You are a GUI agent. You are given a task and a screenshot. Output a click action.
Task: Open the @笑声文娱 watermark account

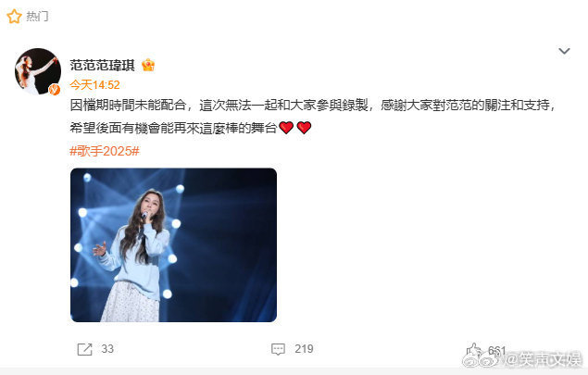click(x=543, y=359)
